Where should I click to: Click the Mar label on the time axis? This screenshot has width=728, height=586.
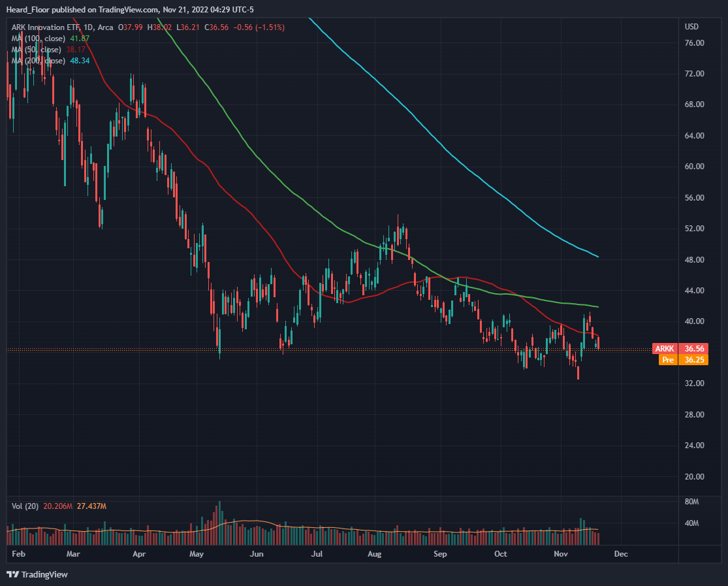pos(73,554)
